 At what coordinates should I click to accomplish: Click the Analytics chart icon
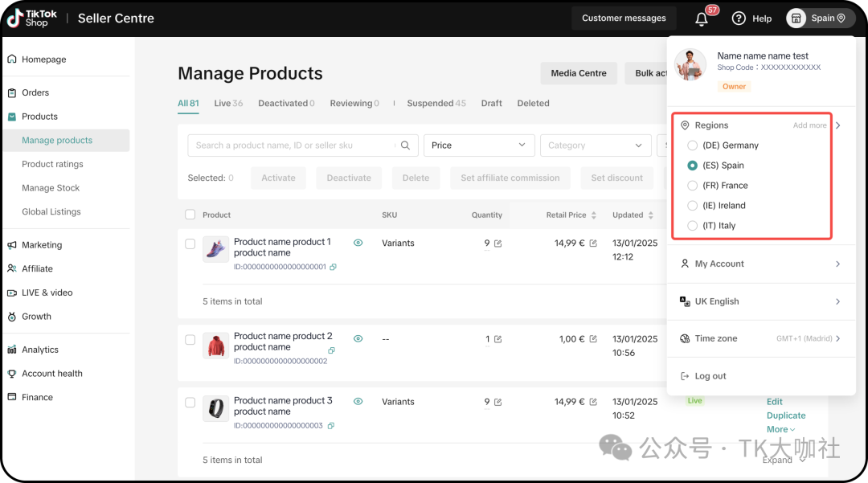11,350
